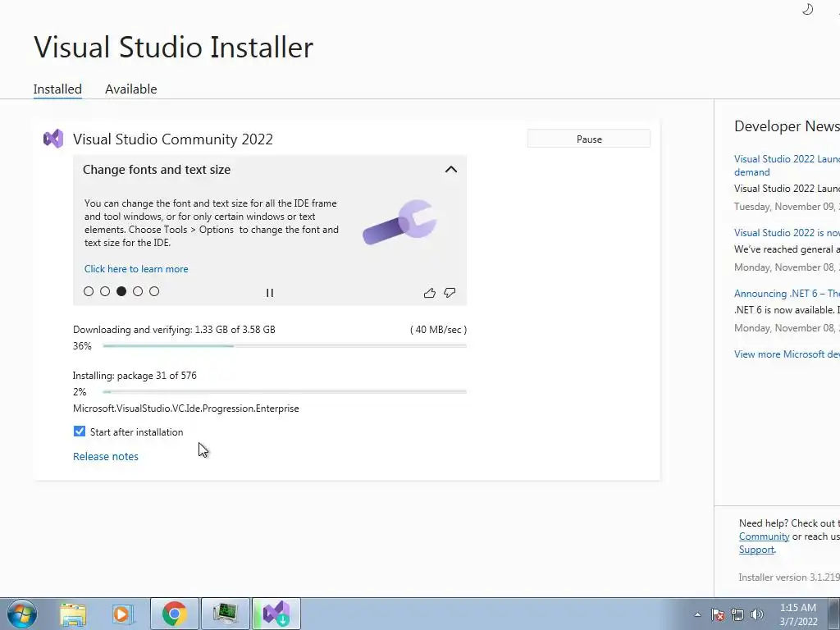Open Announcing .NET 6 news link
This screenshot has height=630, width=840.
coord(787,293)
